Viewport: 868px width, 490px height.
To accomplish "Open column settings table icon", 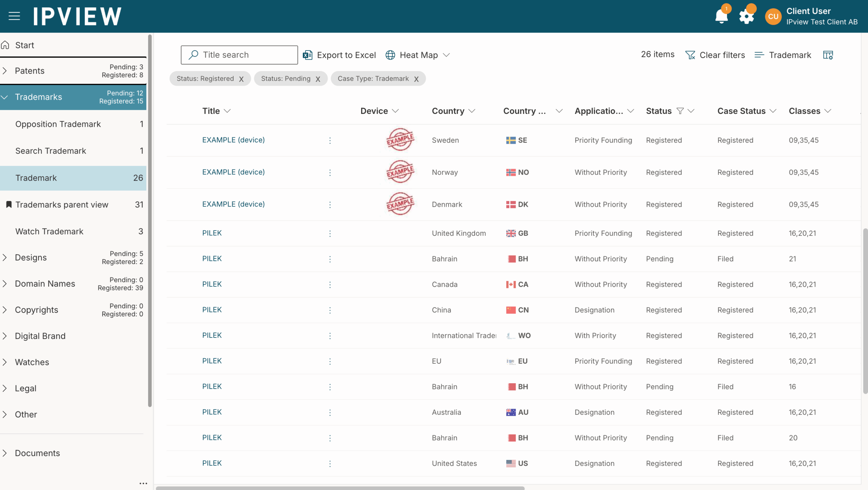I will (828, 55).
